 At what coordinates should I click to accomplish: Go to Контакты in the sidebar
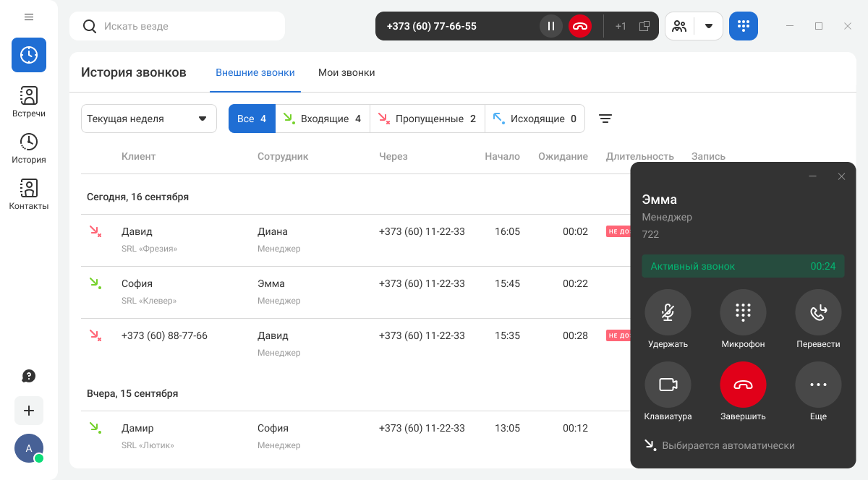29,194
